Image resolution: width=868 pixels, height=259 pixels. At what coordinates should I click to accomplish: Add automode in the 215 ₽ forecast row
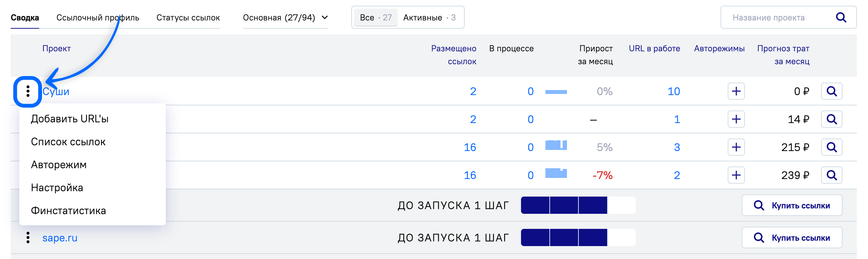[736, 147]
